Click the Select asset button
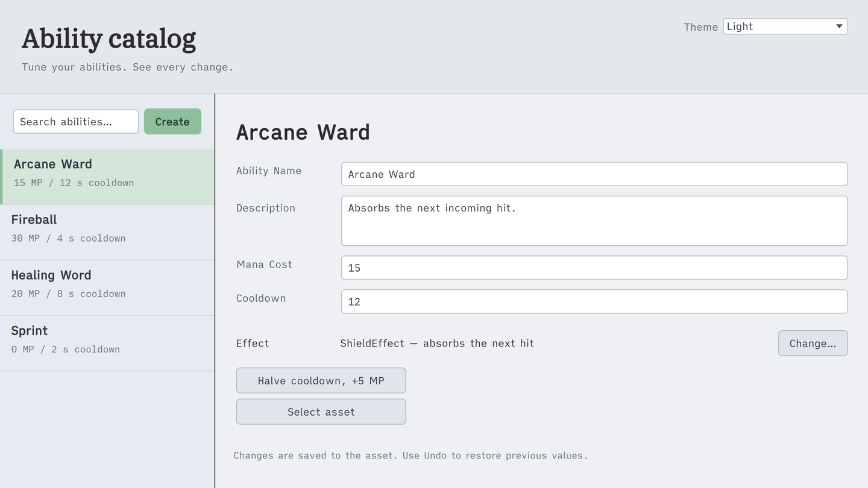This screenshot has width=868, height=488. (x=321, y=412)
